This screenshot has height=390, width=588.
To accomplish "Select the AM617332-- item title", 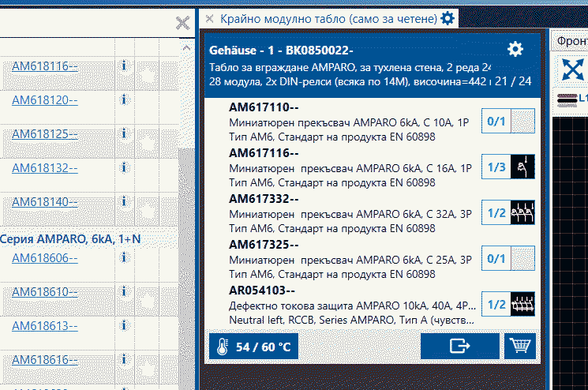I will click(x=264, y=199).
